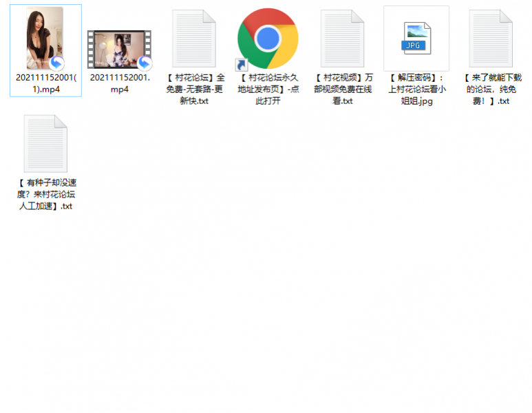Select the 有种子却没速度 text file icon

click(x=45, y=143)
